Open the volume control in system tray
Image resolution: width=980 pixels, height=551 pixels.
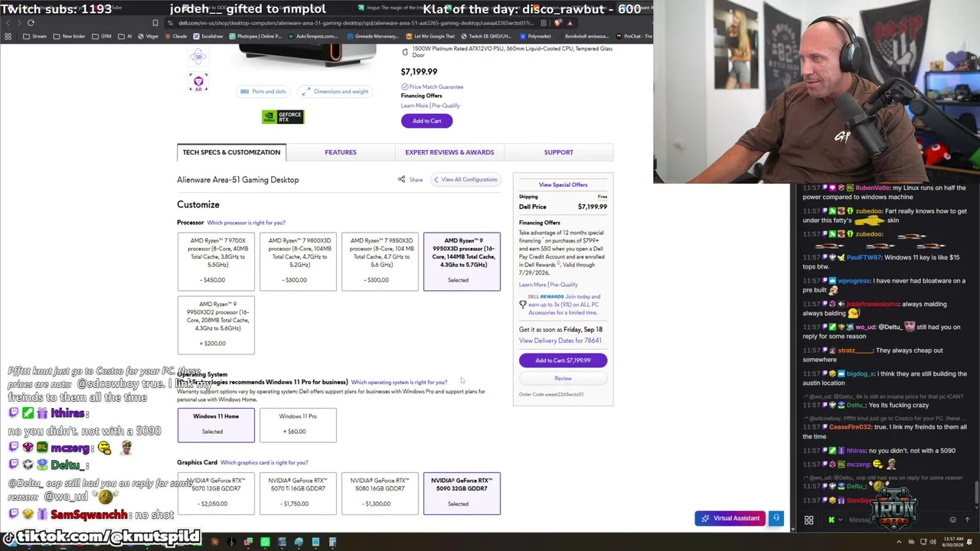(x=932, y=543)
